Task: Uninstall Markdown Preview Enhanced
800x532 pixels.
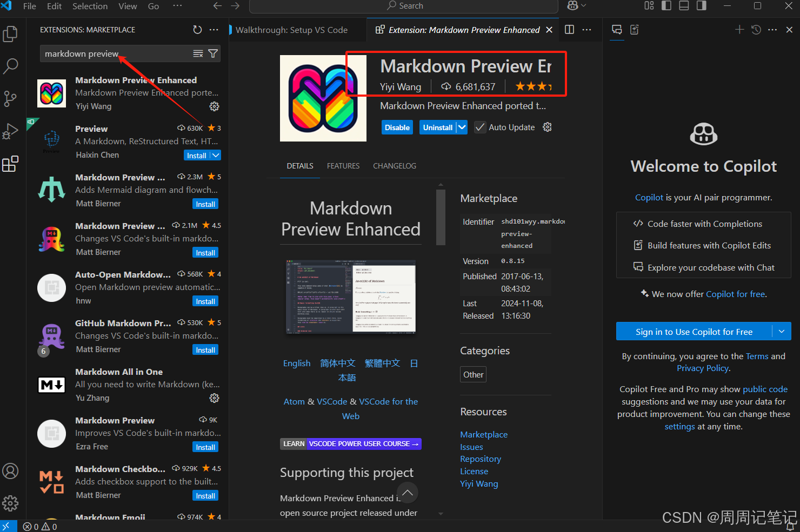Action: tap(438, 127)
